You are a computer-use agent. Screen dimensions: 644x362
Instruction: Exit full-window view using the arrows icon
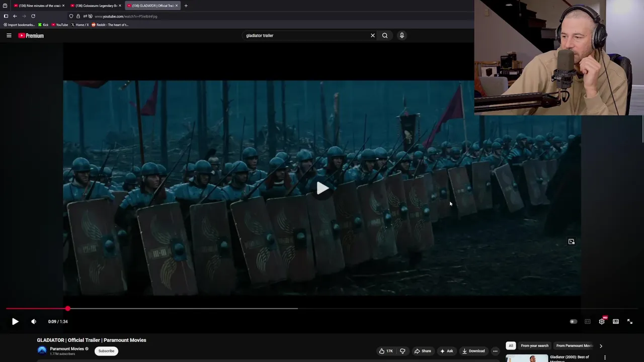pyautogui.click(x=630, y=322)
